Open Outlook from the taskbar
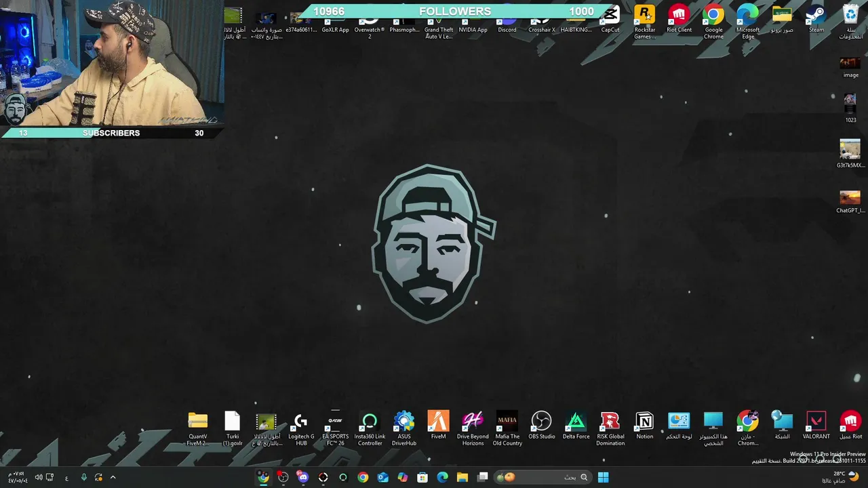868x488 pixels. [382, 477]
